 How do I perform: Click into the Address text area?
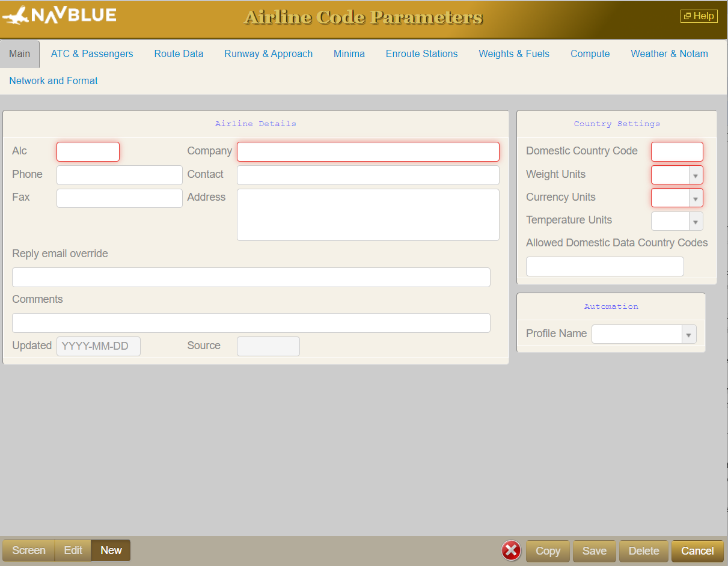click(368, 215)
